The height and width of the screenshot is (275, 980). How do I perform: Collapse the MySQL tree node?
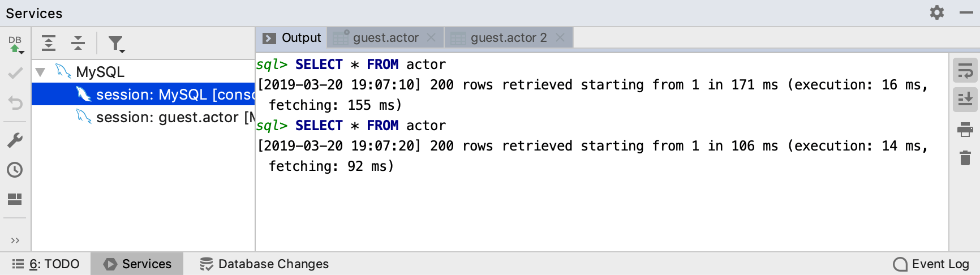(41, 72)
